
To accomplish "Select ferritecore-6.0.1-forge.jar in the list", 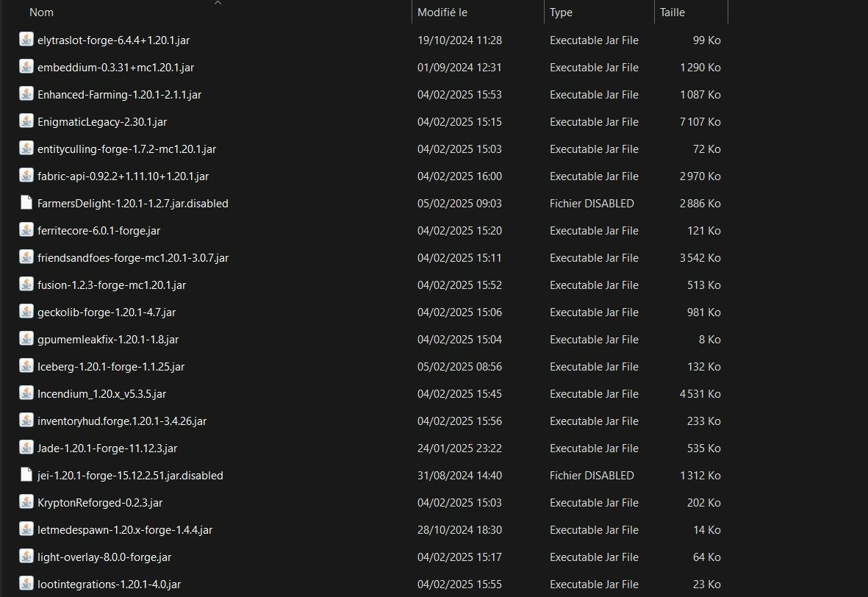I will pos(98,230).
